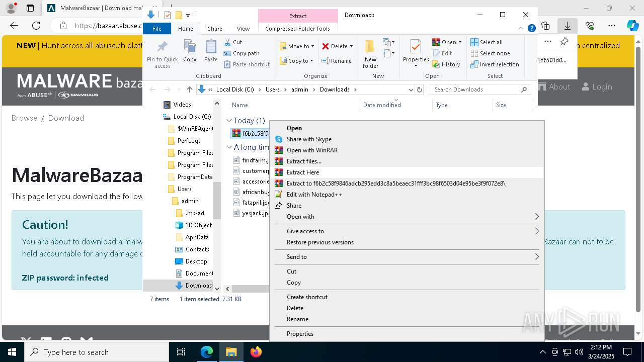Open the File ribbon tab
Viewport: 644px width, 362px height.
(x=157, y=29)
